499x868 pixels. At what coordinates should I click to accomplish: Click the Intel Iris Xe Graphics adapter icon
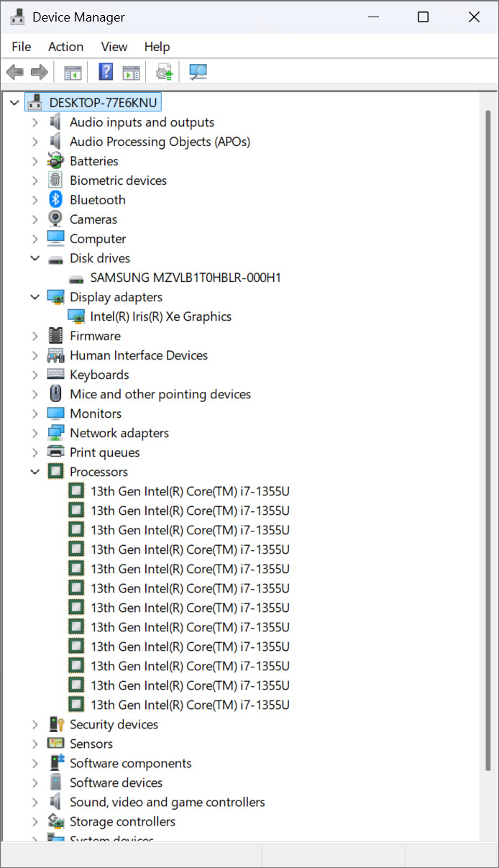click(76, 316)
